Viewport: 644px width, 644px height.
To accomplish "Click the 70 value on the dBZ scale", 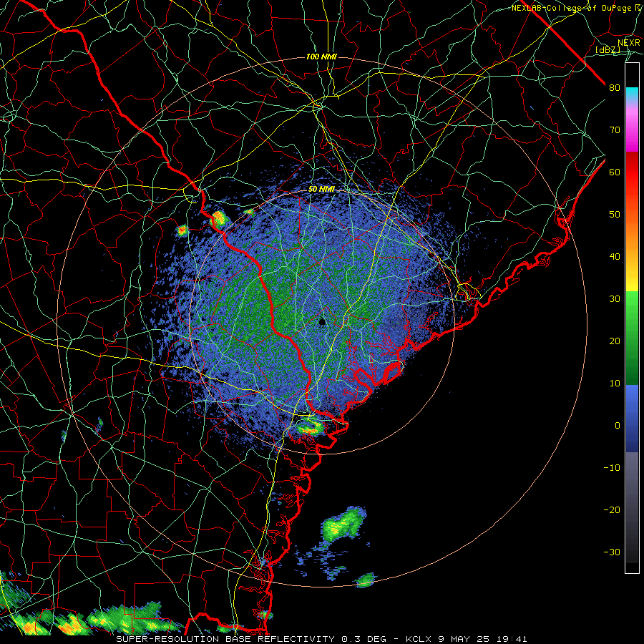I will [x=615, y=130].
